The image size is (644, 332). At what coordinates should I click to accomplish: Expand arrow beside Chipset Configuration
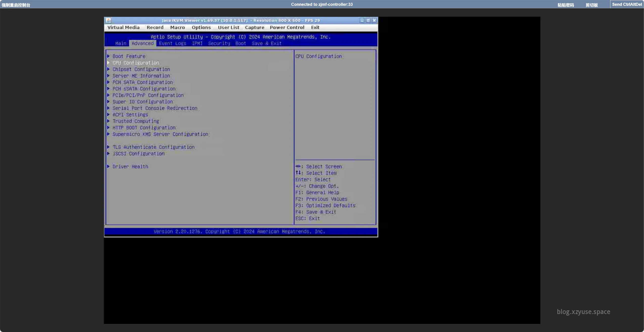[x=108, y=69]
